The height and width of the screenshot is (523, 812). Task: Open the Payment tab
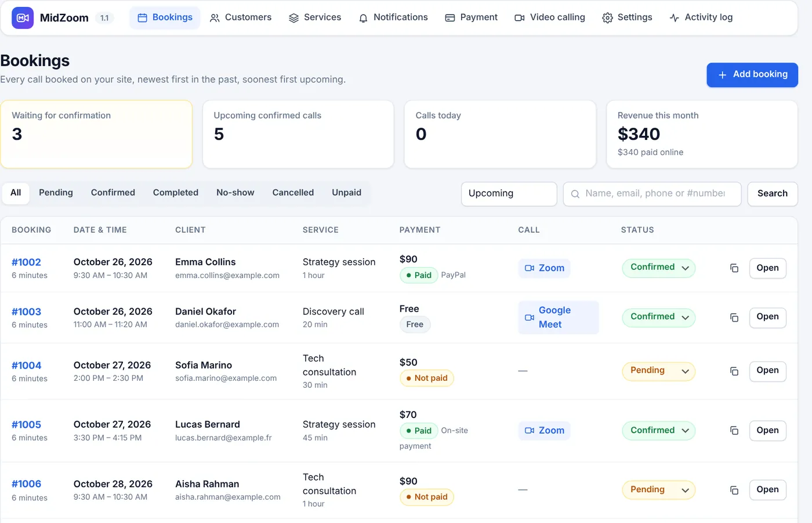(x=471, y=17)
